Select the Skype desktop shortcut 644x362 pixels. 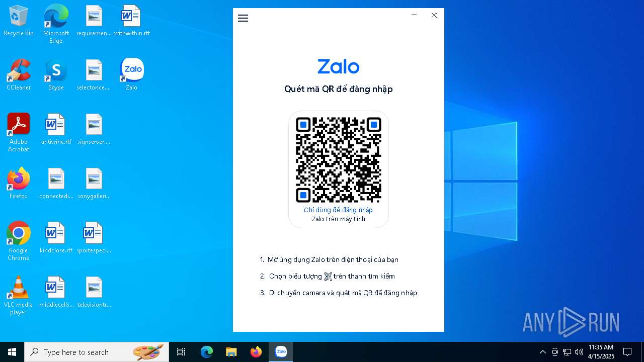tap(56, 75)
